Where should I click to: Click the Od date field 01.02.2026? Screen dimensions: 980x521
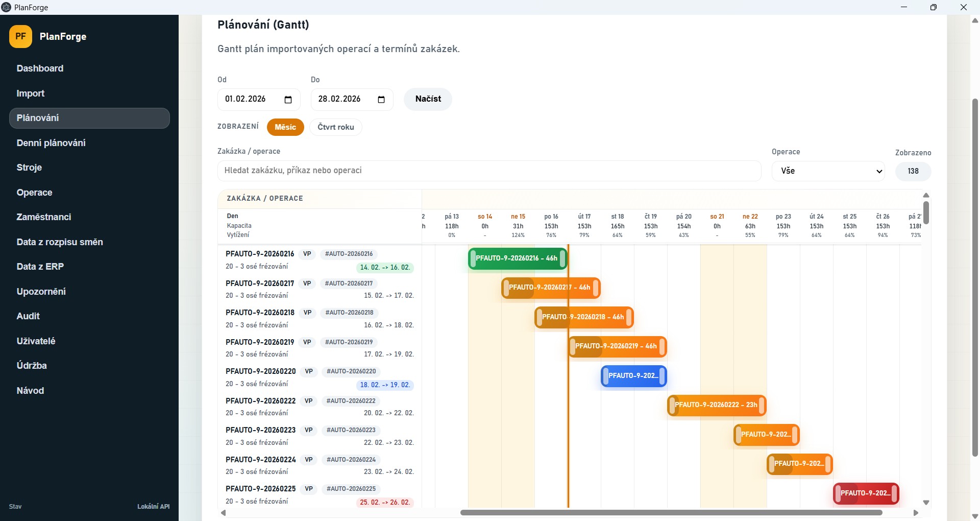pyautogui.click(x=250, y=99)
